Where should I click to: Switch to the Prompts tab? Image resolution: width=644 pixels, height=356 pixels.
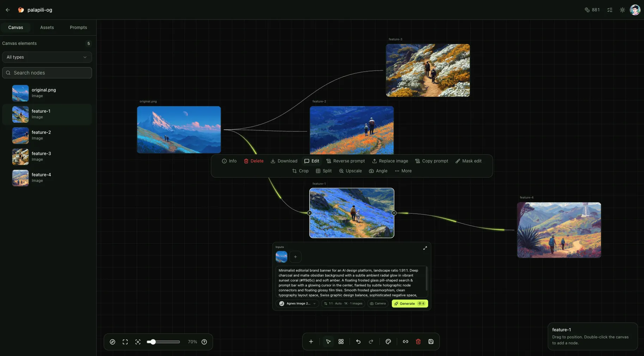click(78, 28)
